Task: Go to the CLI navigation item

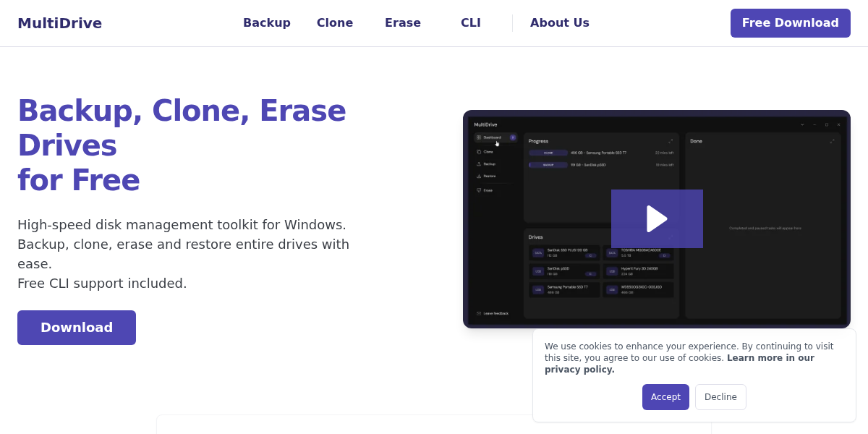Action: (x=470, y=22)
